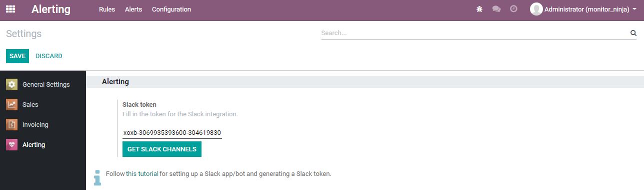This screenshot has width=644, height=190.
Task: Open the Configuration menu
Action: [171, 9]
